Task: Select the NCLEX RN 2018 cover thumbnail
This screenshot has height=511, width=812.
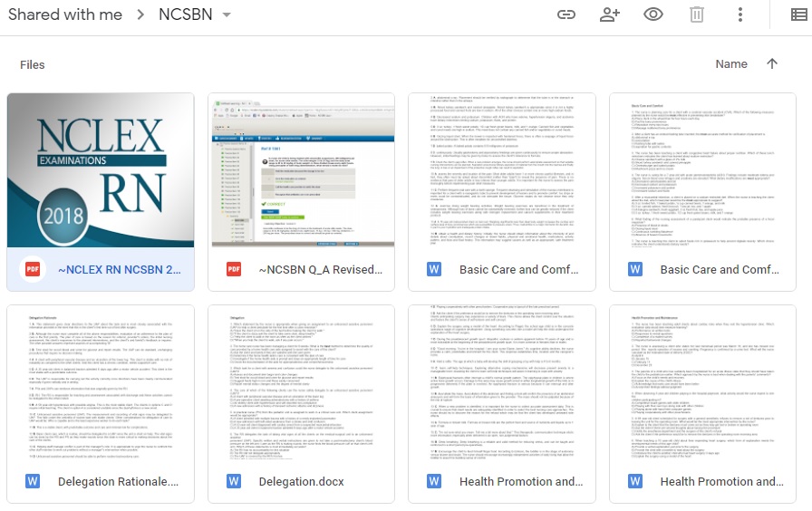Action: [x=101, y=170]
